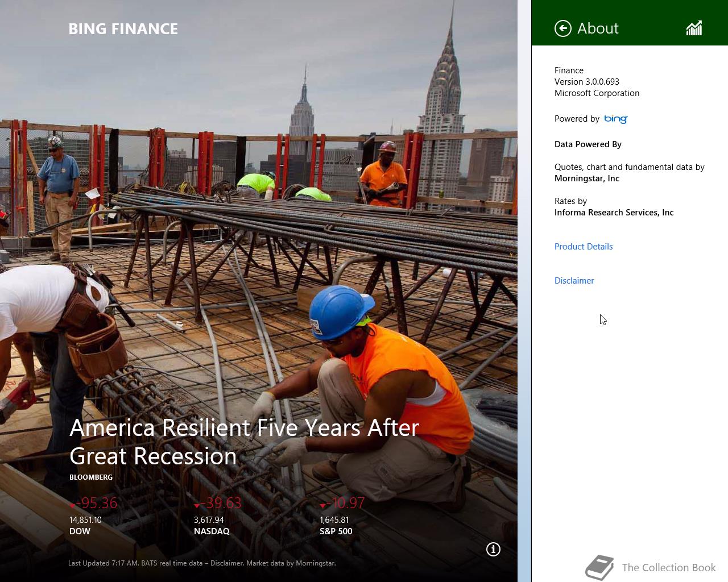
Task: Select the S&P 500 index tile
Action: [342, 516]
